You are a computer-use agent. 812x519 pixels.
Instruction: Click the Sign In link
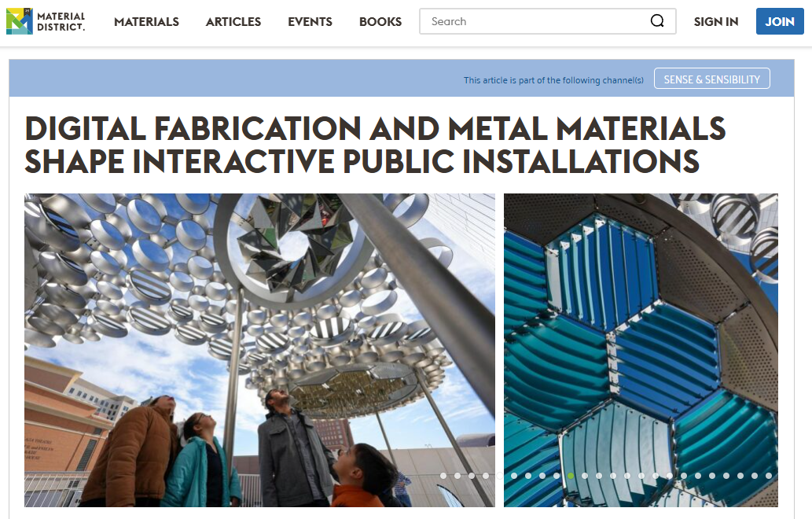[x=715, y=22]
